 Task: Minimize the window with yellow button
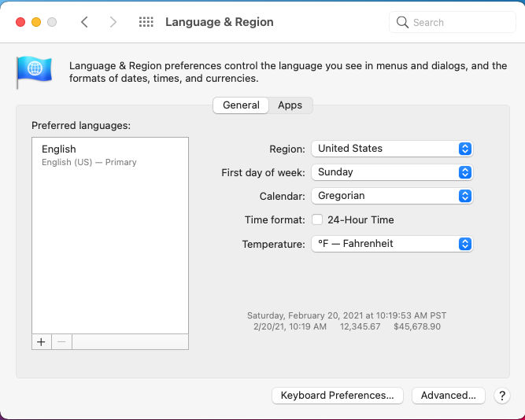[x=36, y=22]
